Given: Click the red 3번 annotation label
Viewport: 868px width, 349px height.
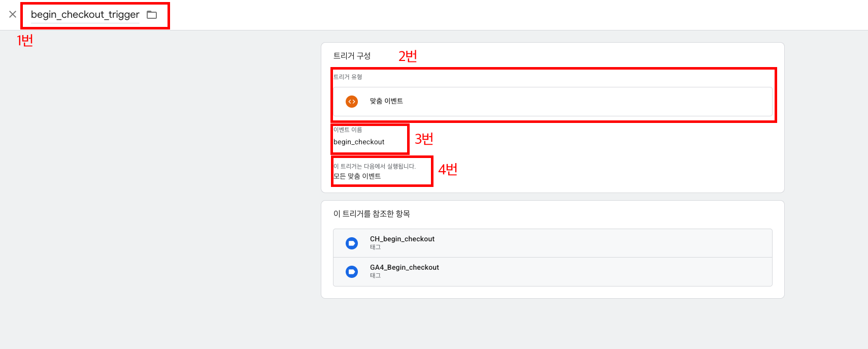Looking at the screenshot, I should click(424, 139).
